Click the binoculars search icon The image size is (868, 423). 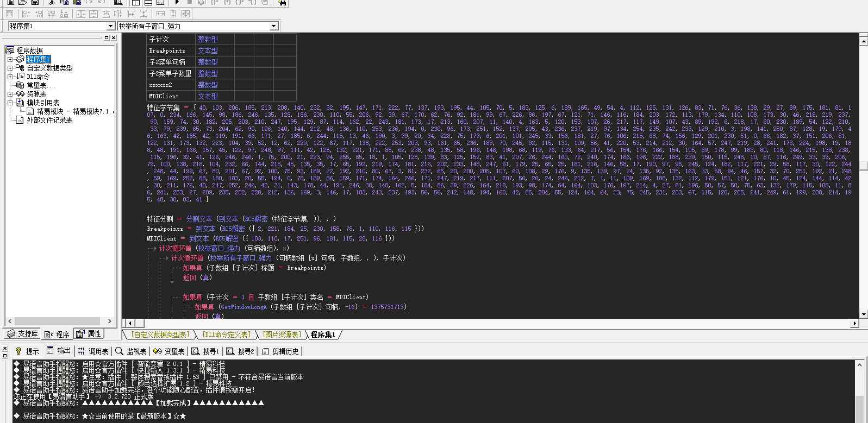point(282,3)
